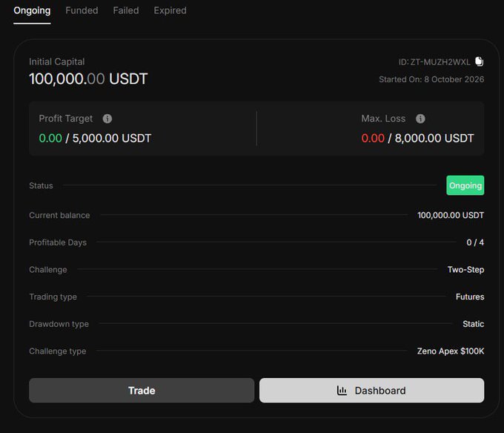The height and width of the screenshot is (433, 504).
Task: Click the current balance value 100,000.00 USDT
Action: (451, 215)
